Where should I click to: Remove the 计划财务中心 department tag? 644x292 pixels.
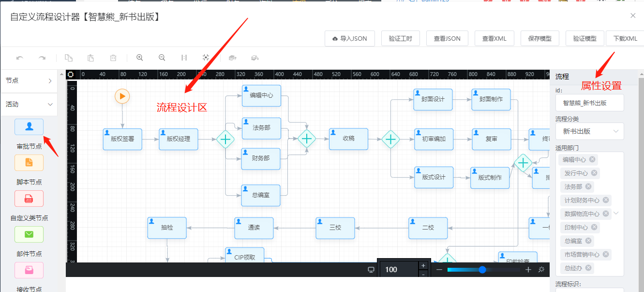606,200
